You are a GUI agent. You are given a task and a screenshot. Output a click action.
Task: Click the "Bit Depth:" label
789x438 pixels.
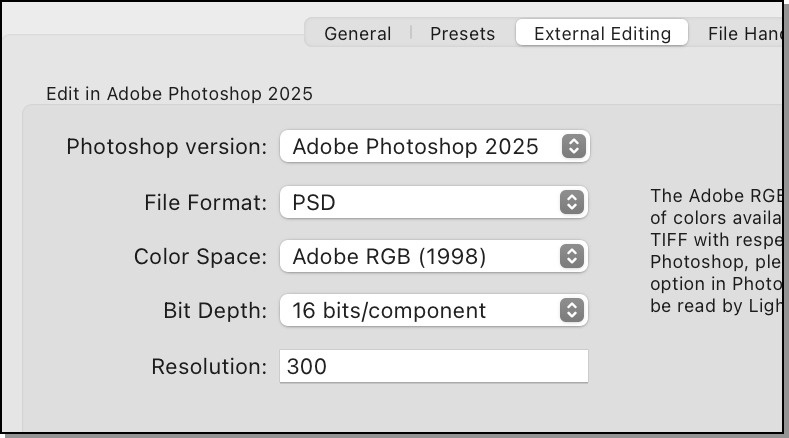215,311
